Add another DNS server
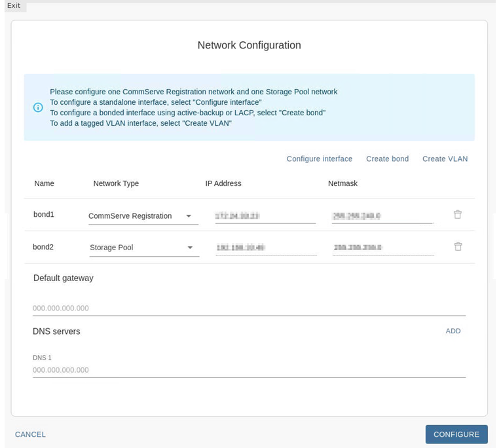501x448 pixels. tap(453, 331)
